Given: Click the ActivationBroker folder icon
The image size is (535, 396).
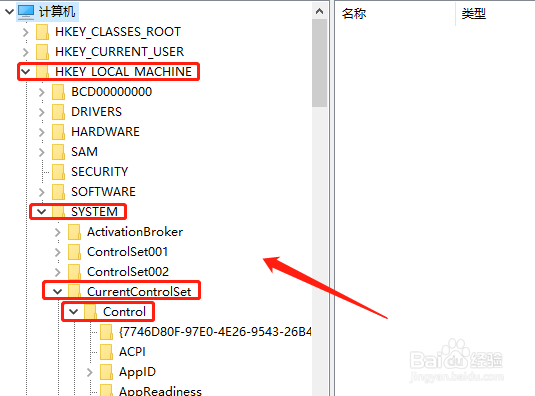Looking at the screenshot, I should [74, 232].
